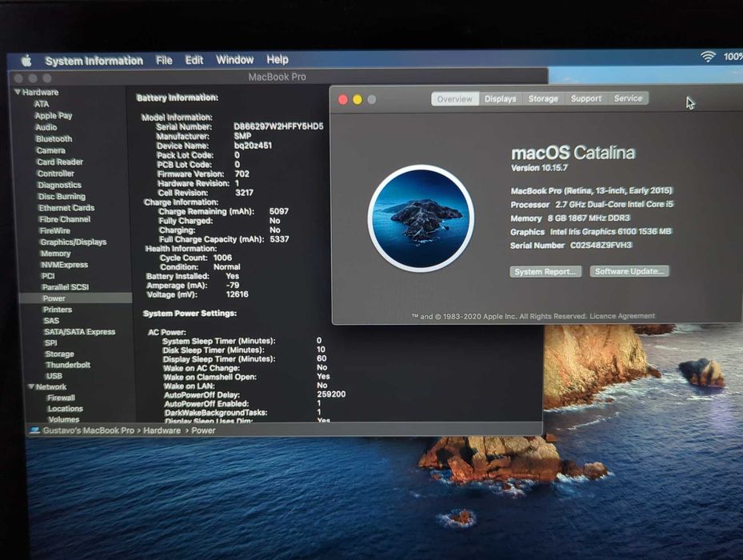The image size is (743, 560).
Task: Select Graphics/Displays in the sidebar
Action: pyautogui.click(x=74, y=242)
